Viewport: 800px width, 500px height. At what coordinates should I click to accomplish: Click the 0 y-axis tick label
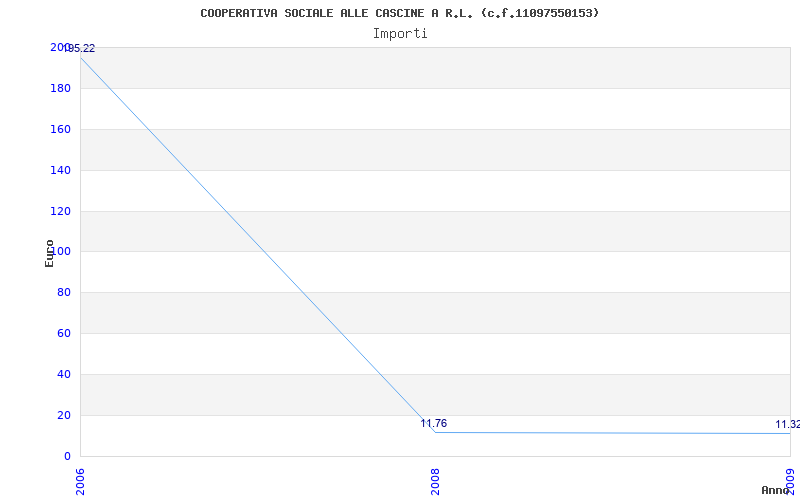[67, 456]
